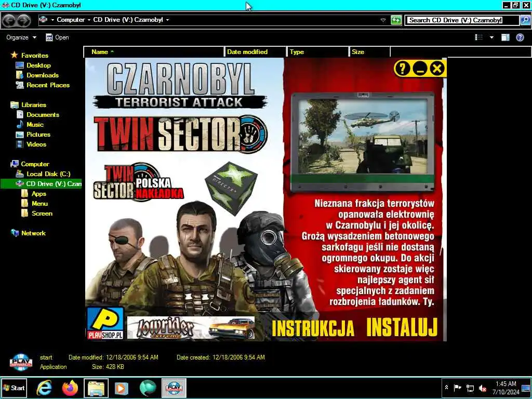Open Downloads in Favorites
The image size is (532, 399).
pyautogui.click(x=43, y=75)
